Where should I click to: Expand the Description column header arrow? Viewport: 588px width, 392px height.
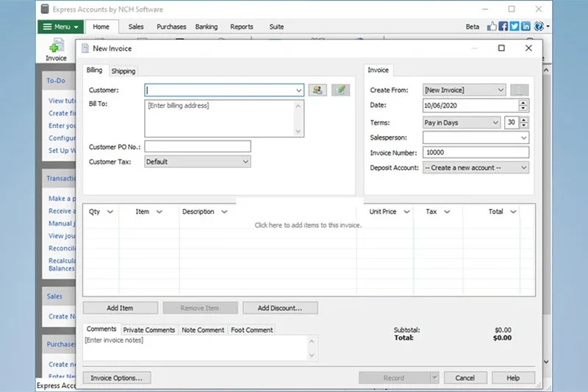[x=224, y=212]
